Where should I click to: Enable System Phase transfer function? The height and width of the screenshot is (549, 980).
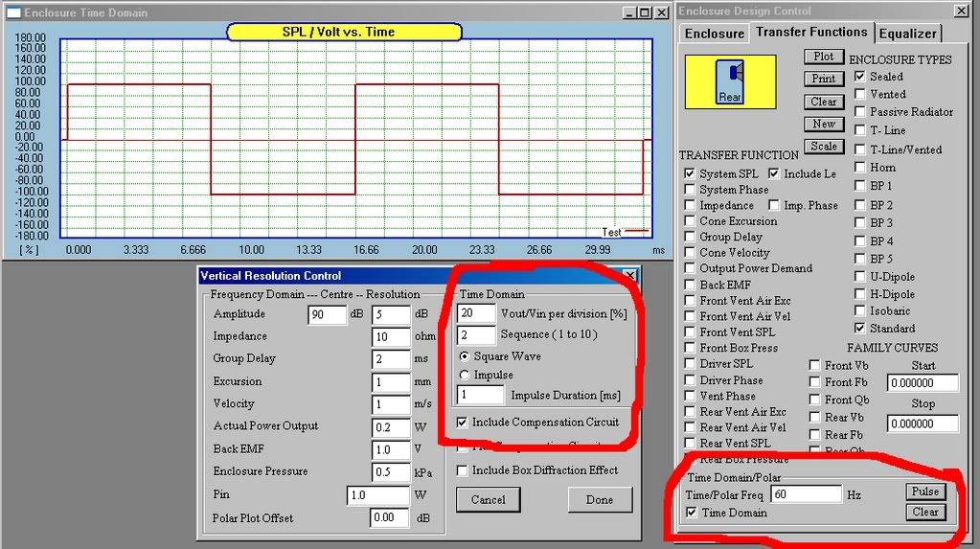click(690, 190)
